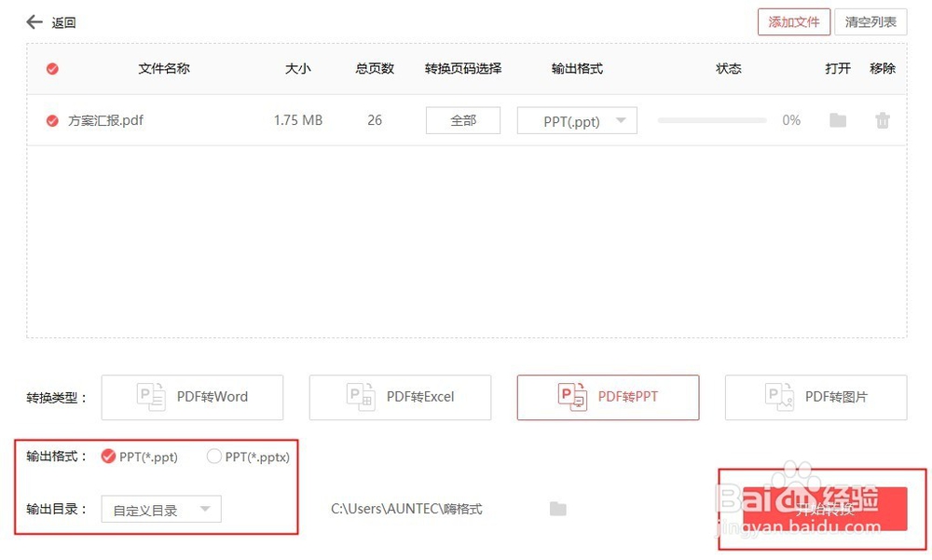Toggle the checkbox for 方案汇报.pdf
Screen dimensions: 932x560
[x=52, y=119]
